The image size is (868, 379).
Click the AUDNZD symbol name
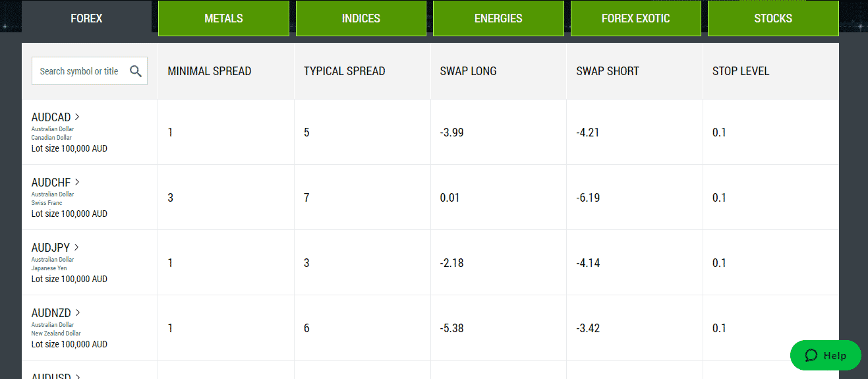[51, 313]
